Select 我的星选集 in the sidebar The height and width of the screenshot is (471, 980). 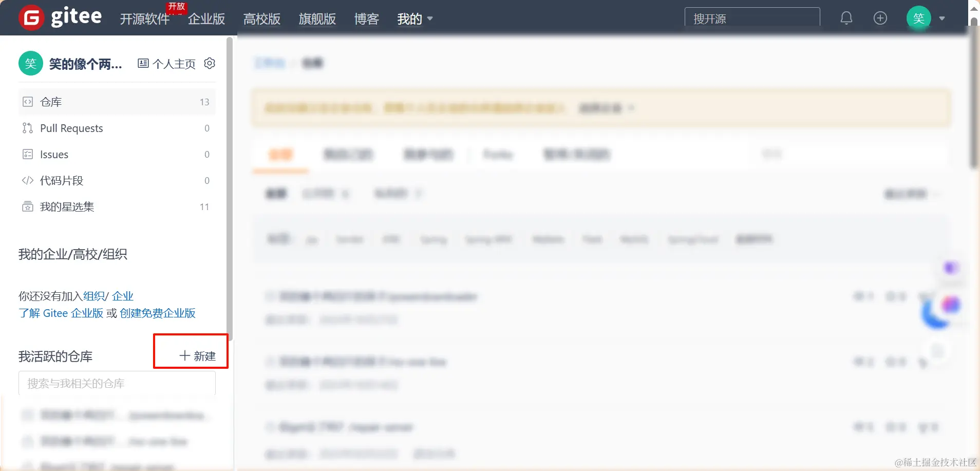click(117, 206)
